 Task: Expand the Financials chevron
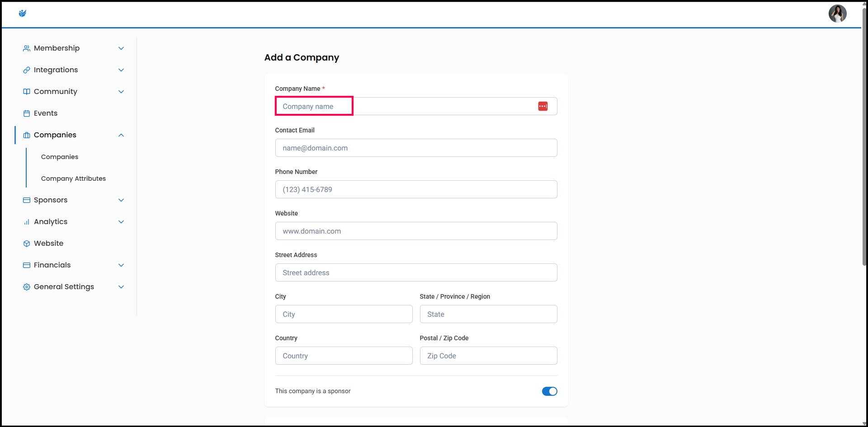(121, 265)
